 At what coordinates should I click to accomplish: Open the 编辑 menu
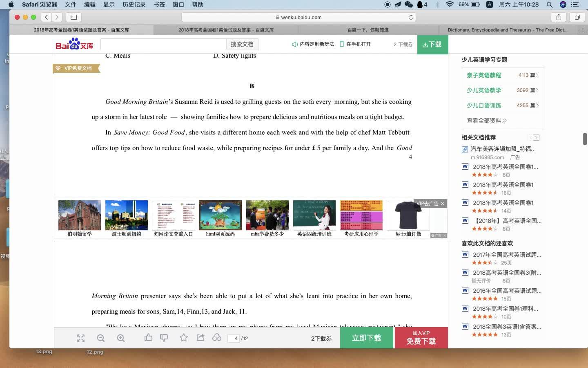[90, 4]
